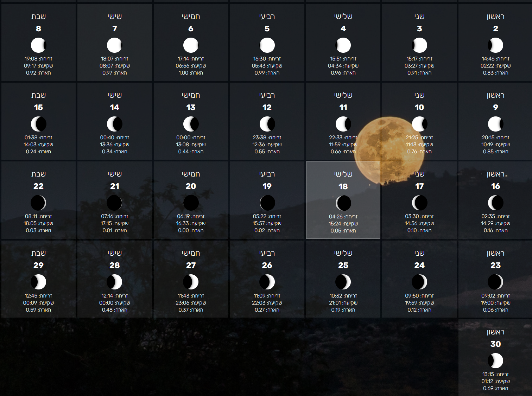Click the moonrise time 11:09 on day 26
The width and height of the screenshot is (532, 396).
coord(260,296)
